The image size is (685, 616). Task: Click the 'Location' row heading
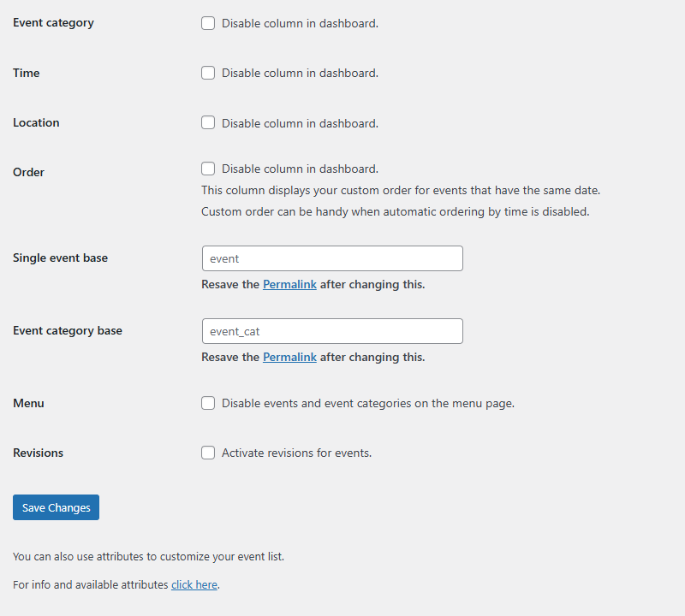pos(36,122)
